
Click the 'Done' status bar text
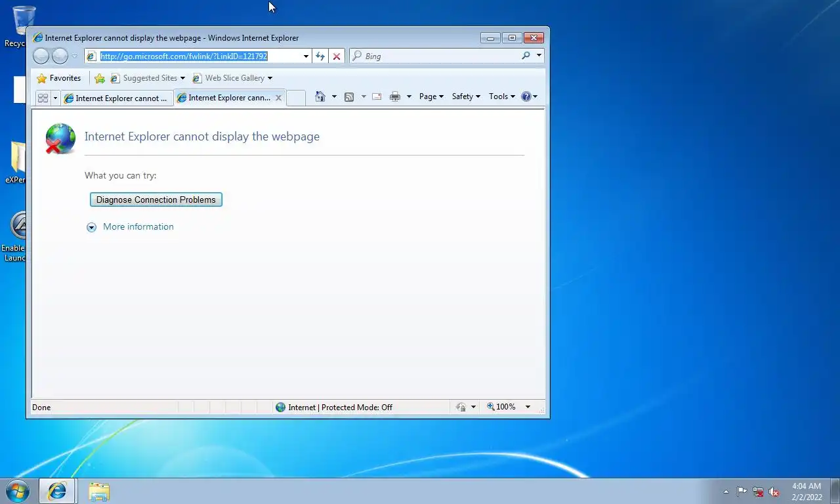pyautogui.click(x=41, y=408)
